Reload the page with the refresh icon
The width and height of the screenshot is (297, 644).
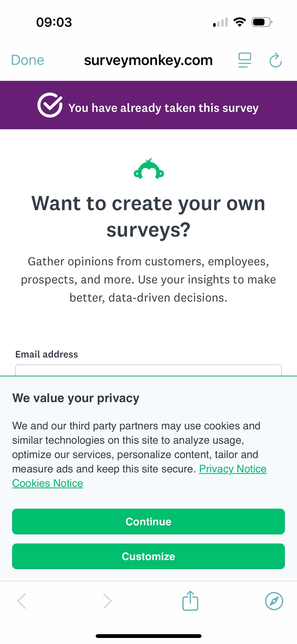point(276,60)
